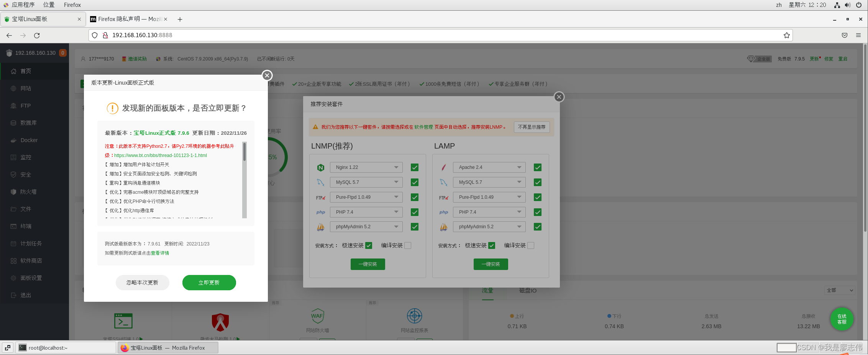Close the Firefox 隐私声明 tab
Screen dimensions: 868x355
click(166, 19)
